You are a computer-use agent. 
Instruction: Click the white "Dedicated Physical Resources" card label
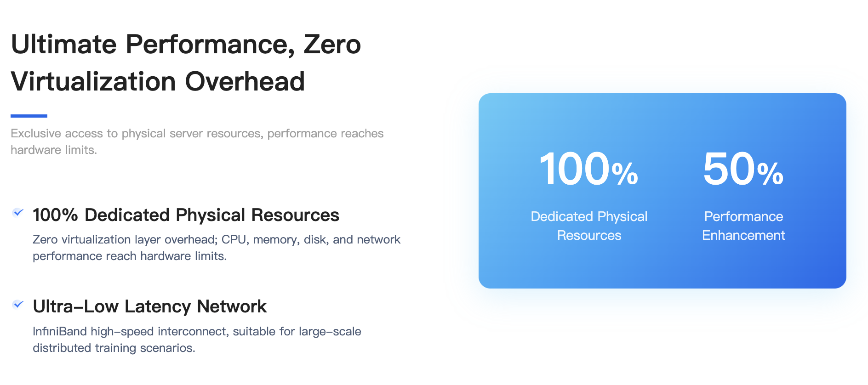pos(589,226)
